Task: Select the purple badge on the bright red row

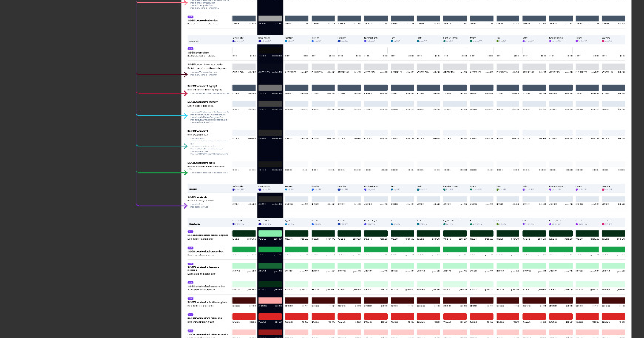Action: click(190, 315)
